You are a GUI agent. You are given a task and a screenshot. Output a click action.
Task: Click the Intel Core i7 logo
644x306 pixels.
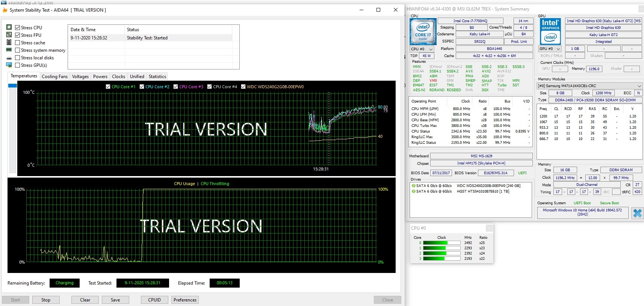[423, 32]
